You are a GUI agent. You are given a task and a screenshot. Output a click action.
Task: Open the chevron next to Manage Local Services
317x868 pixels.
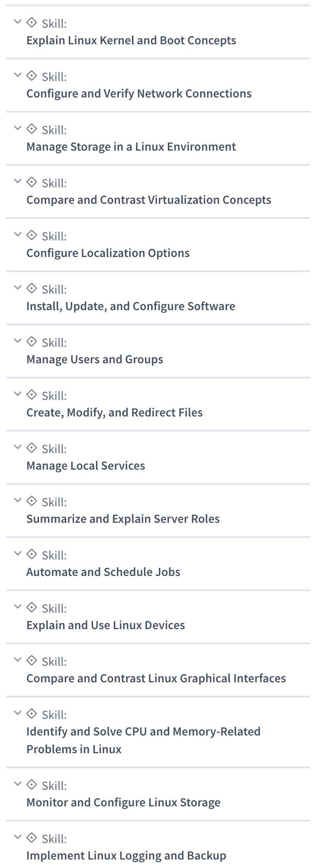[x=17, y=447]
